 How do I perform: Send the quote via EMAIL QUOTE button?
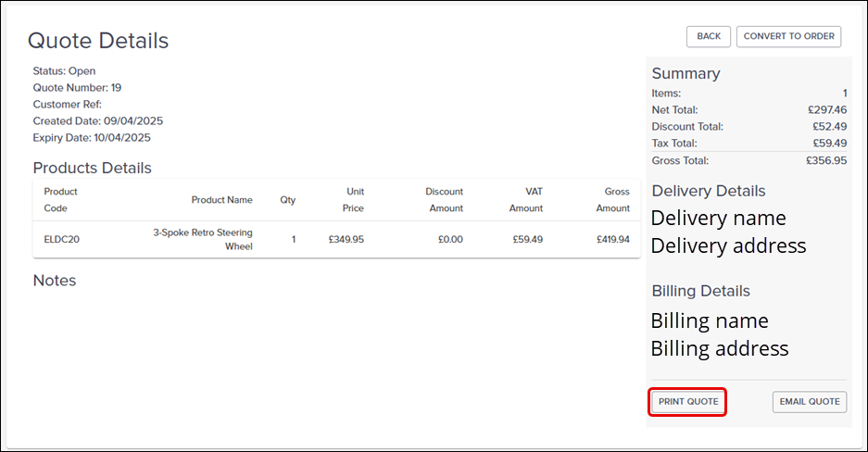point(810,401)
